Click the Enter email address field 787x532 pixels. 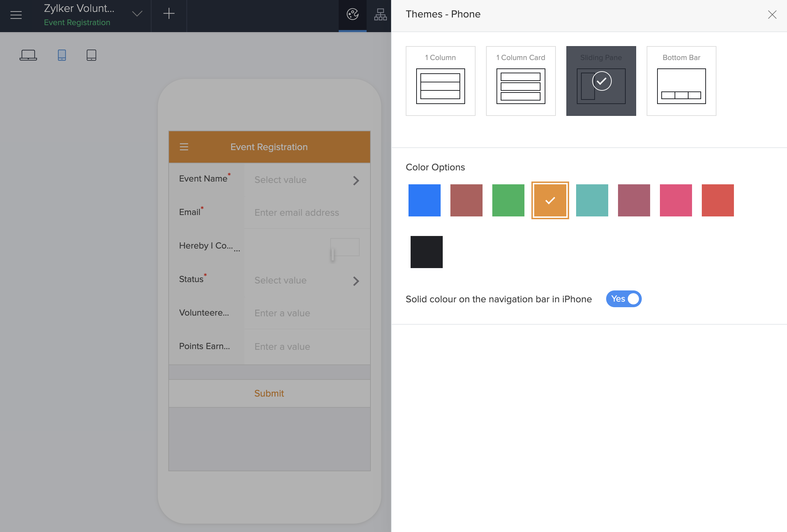(297, 213)
